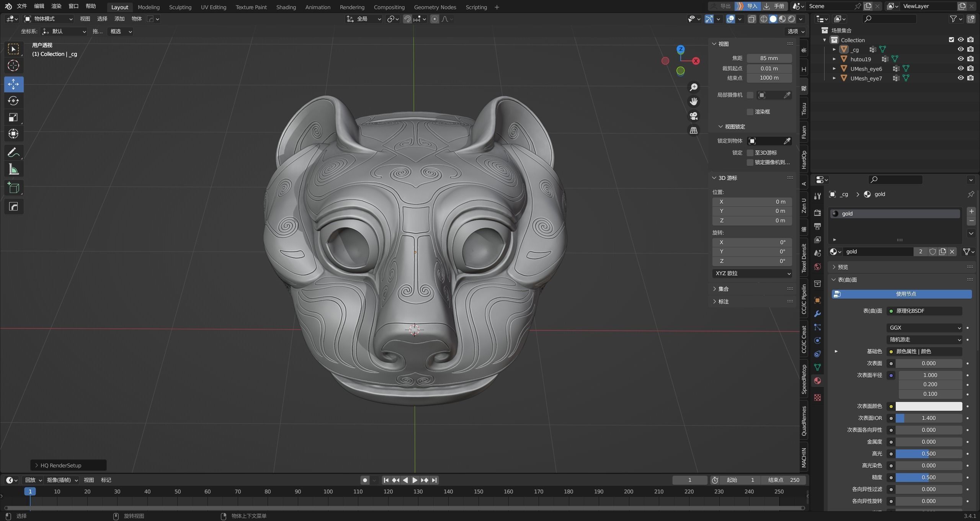Screen dimensions: 980x521
Task: Open the Edit menu
Action: tap(39, 6)
